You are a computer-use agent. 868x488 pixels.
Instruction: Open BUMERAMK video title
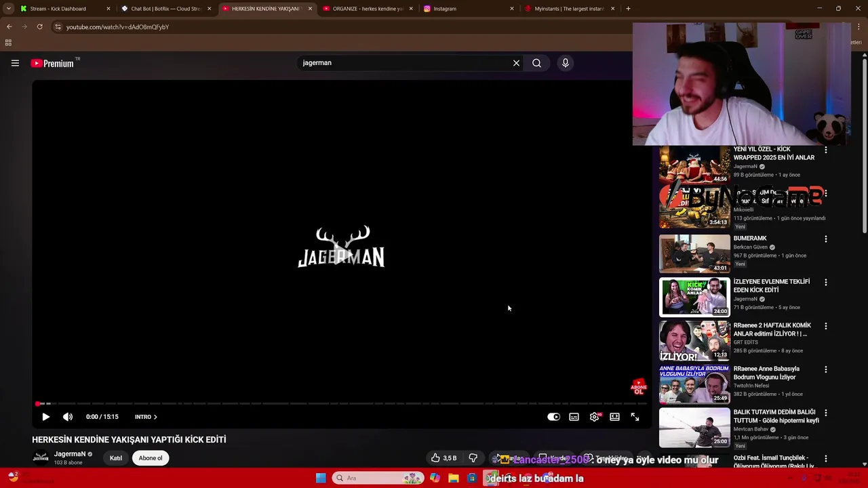[x=750, y=239]
